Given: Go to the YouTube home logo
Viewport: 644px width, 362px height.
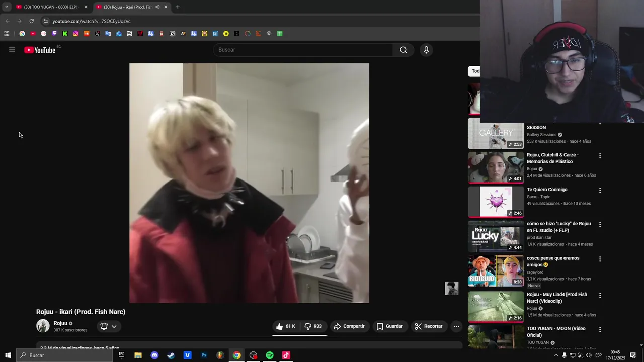Looking at the screenshot, I should click(x=40, y=50).
